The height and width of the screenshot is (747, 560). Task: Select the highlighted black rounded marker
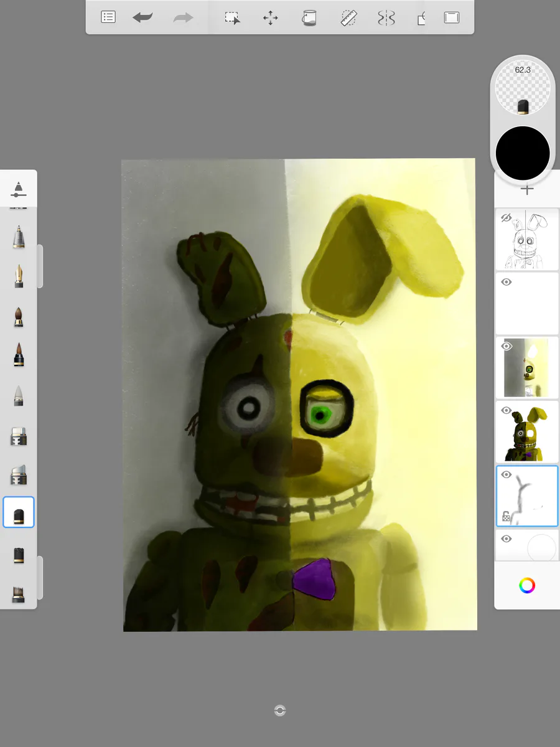[x=19, y=512]
